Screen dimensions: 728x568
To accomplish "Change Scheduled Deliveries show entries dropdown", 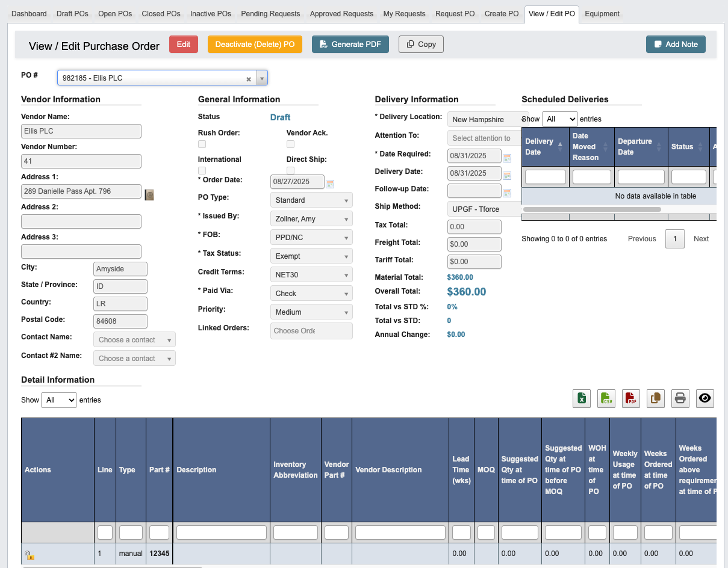I will (559, 119).
